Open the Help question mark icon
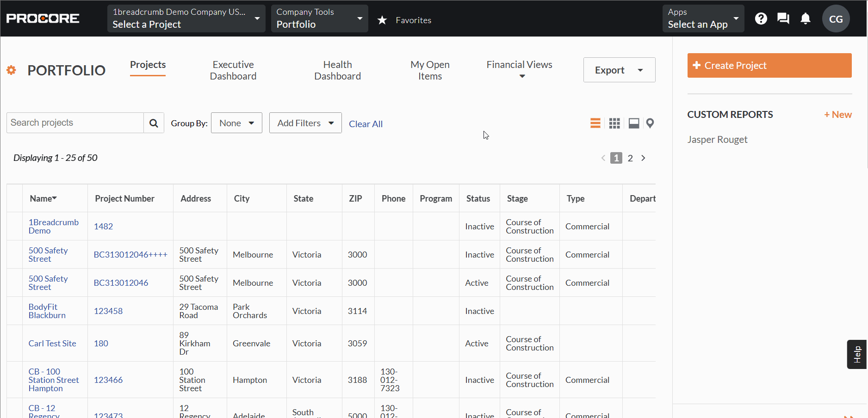This screenshot has width=868, height=418. (761, 18)
